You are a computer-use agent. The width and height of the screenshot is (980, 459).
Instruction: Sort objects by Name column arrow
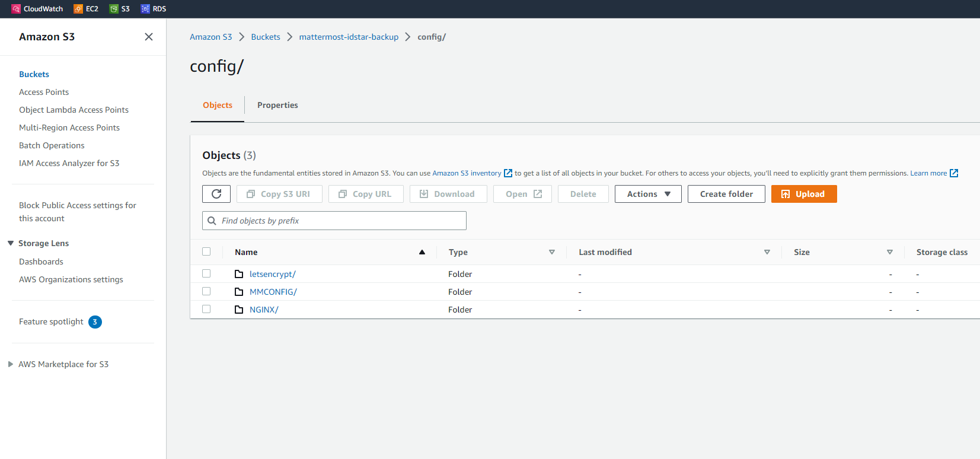422,252
